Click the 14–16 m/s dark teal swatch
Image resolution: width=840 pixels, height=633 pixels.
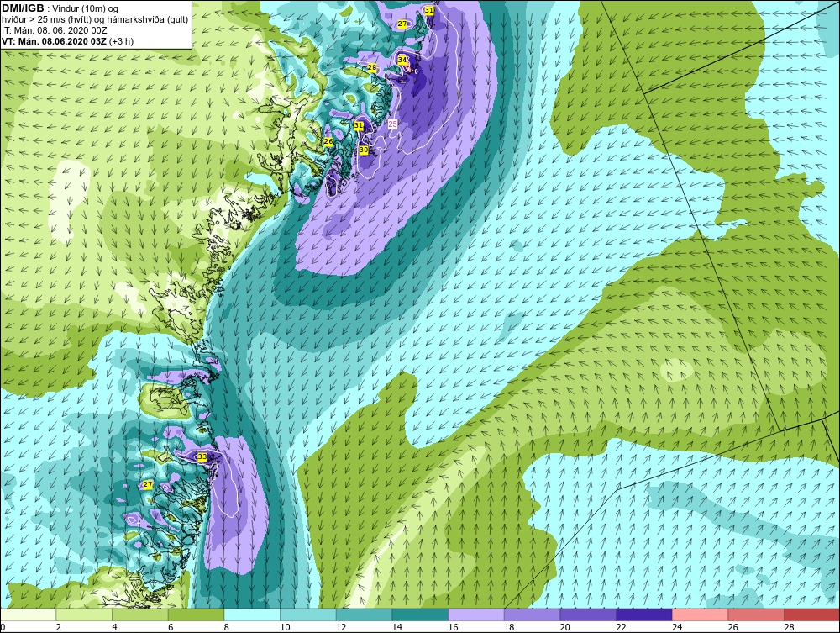point(420,615)
